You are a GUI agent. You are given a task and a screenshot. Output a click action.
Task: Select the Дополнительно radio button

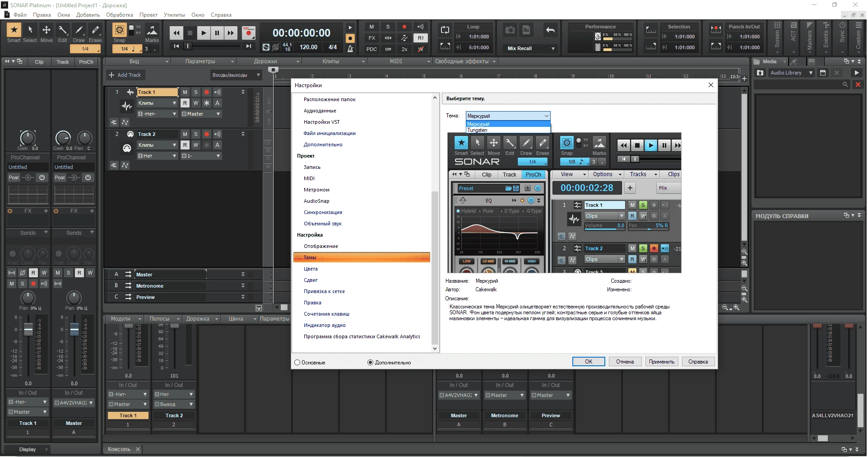click(x=371, y=363)
